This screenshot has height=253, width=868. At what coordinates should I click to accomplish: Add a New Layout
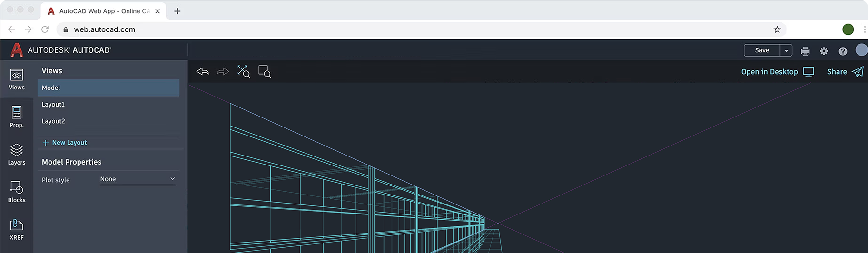[65, 143]
